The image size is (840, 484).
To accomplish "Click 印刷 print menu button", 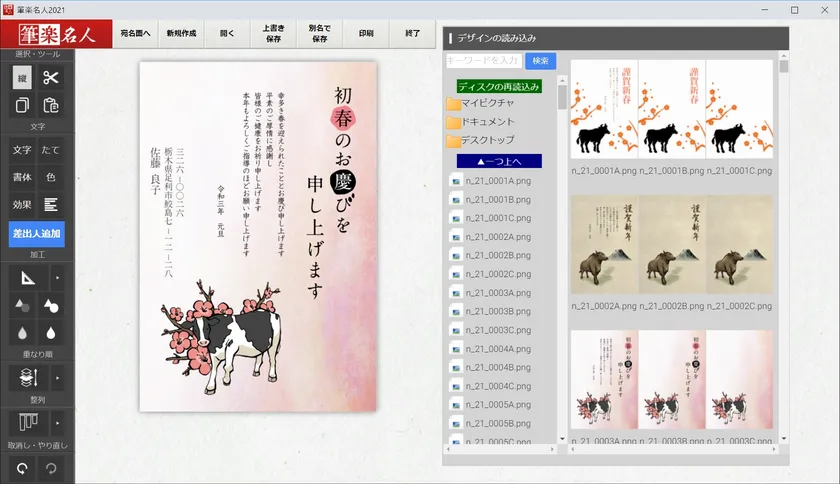I will click(x=366, y=34).
